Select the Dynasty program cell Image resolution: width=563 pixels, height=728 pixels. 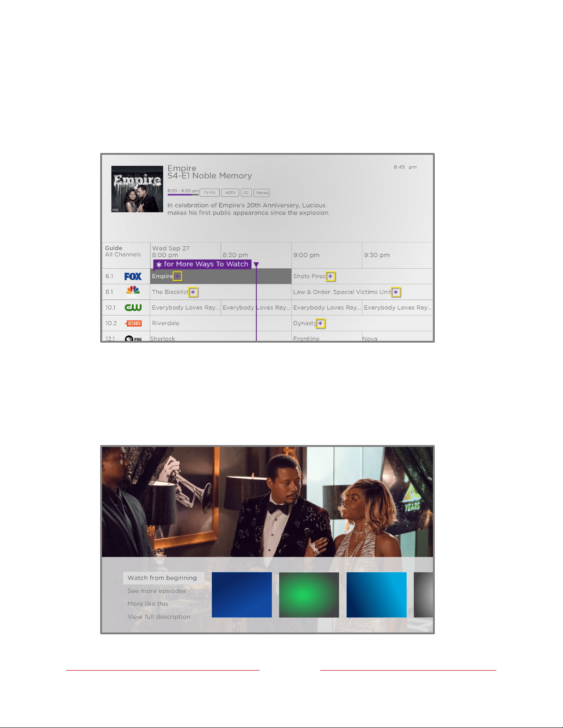click(362, 323)
